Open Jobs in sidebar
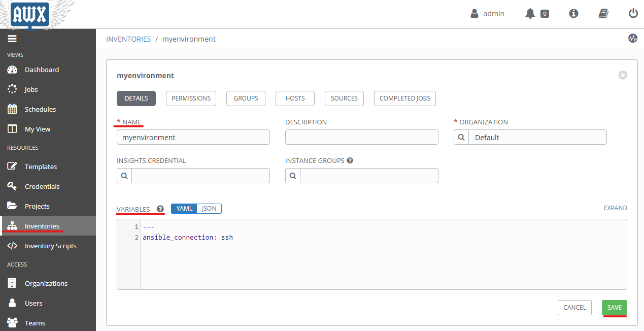 (48, 89)
